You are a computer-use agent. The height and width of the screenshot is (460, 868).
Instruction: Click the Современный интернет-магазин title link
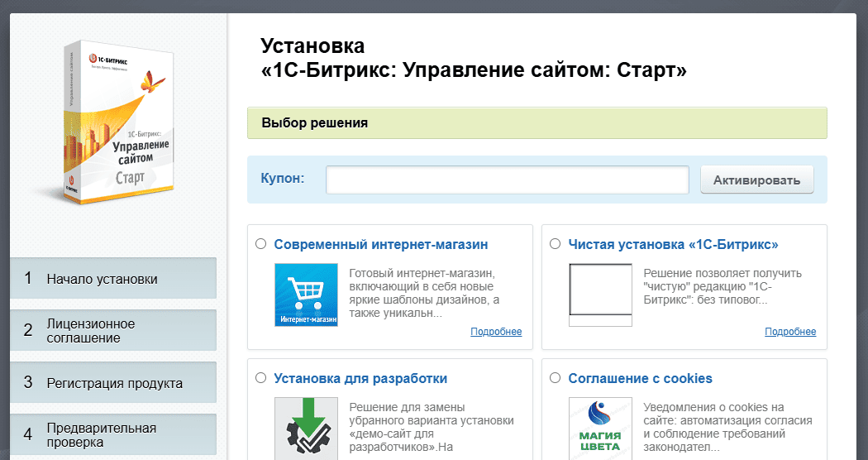tap(381, 244)
